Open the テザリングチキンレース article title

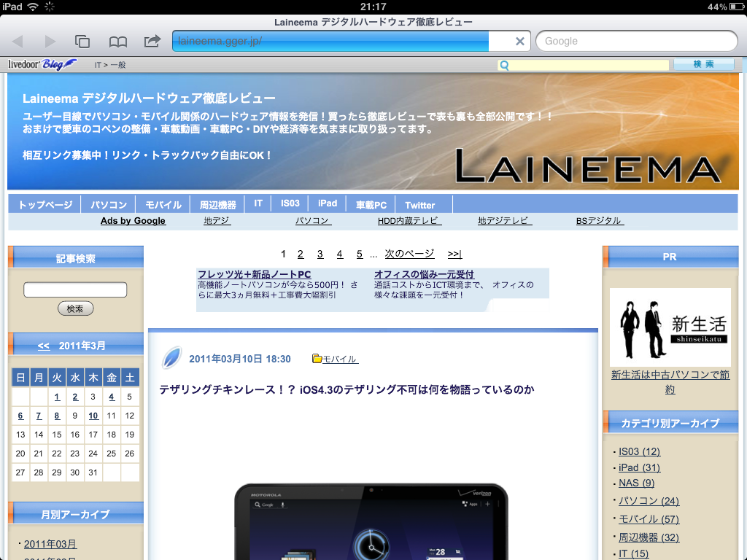click(347, 389)
